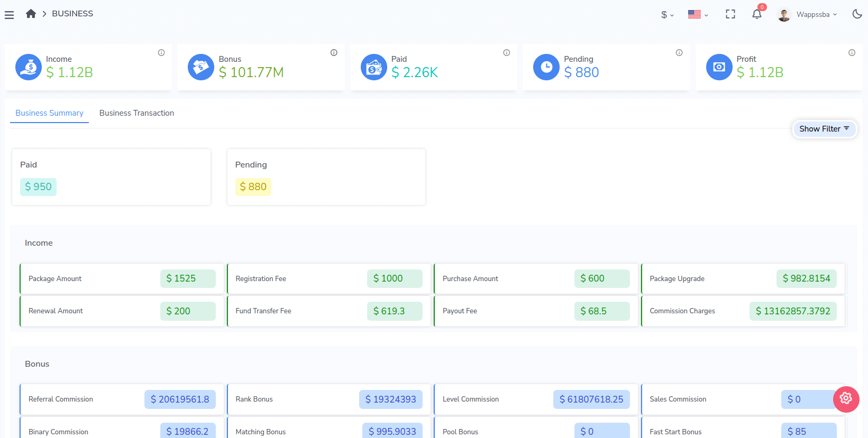Image resolution: width=868 pixels, height=438 pixels.
Task: Click the Bonus section heading
Action: (x=37, y=364)
